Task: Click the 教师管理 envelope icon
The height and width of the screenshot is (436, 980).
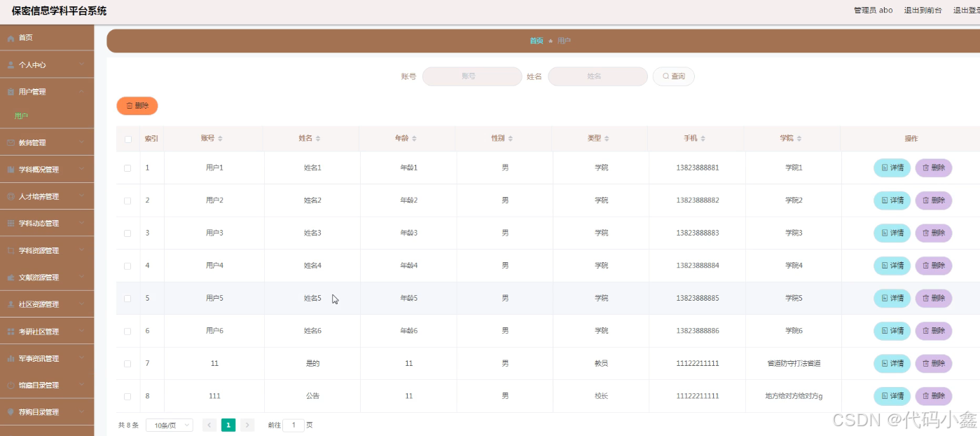Action: tap(11, 143)
